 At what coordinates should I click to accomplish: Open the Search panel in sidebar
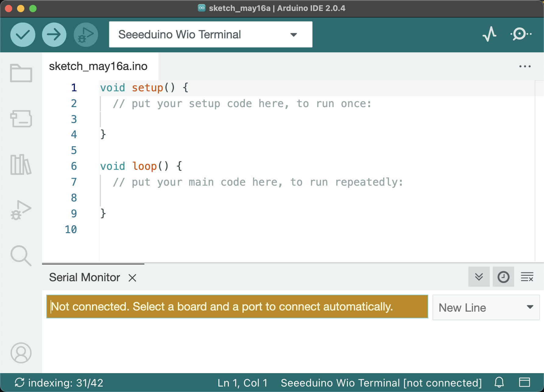[21, 256]
